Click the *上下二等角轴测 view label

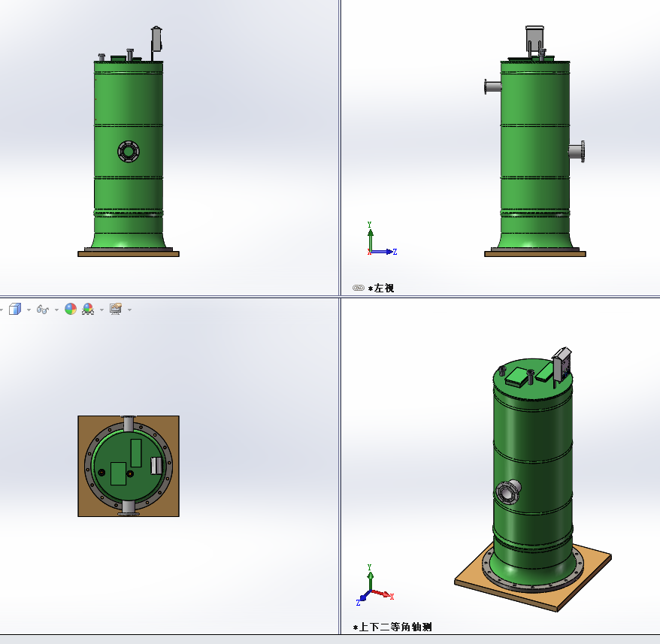coord(392,627)
